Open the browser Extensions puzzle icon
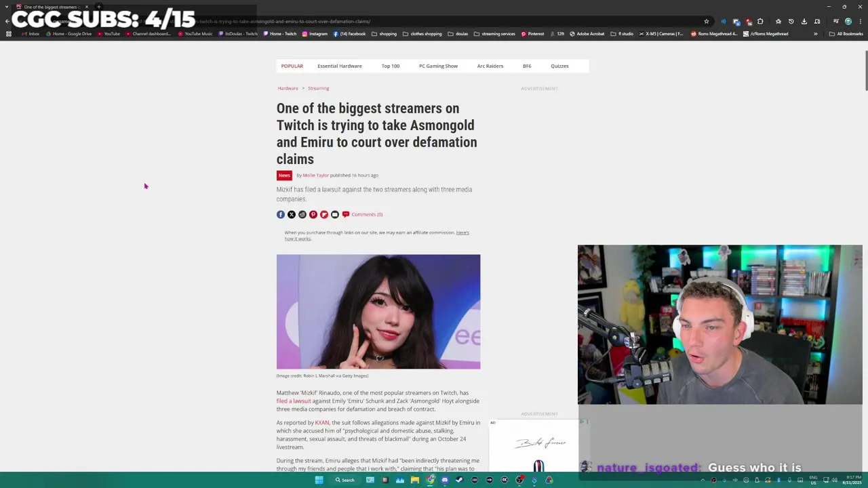 pyautogui.click(x=760, y=22)
